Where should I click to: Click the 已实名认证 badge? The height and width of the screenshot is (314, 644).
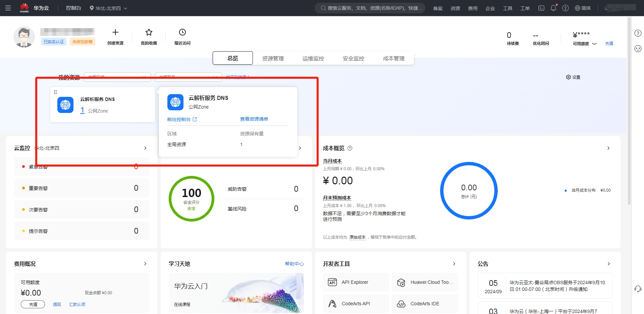tap(54, 42)
